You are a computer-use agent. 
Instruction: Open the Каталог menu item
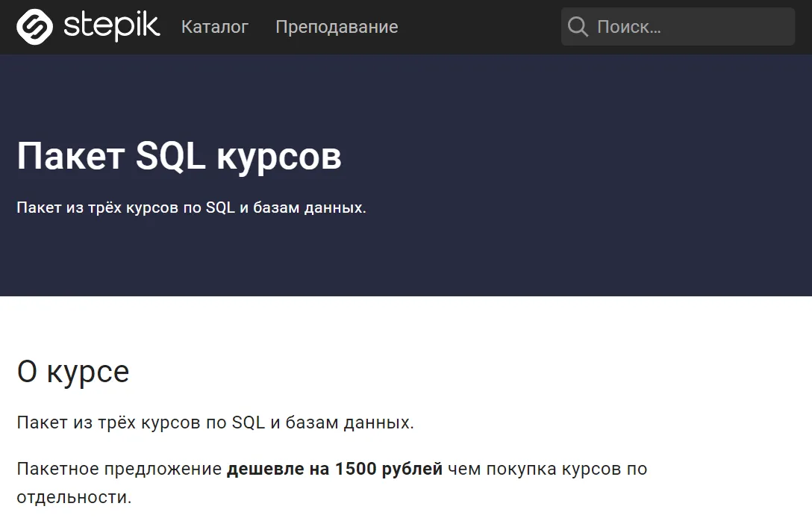click(x=215, y=27)
